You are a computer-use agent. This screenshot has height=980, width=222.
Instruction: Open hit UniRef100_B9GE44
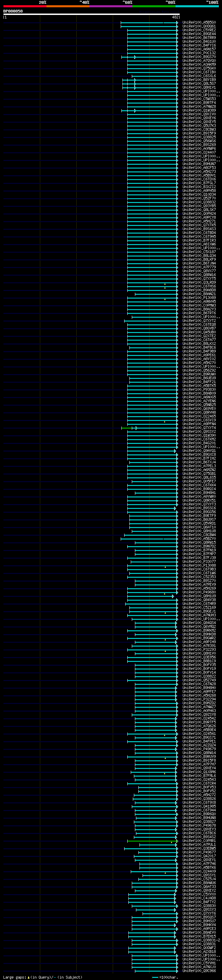pyautogui.click(x=199, y=34)
